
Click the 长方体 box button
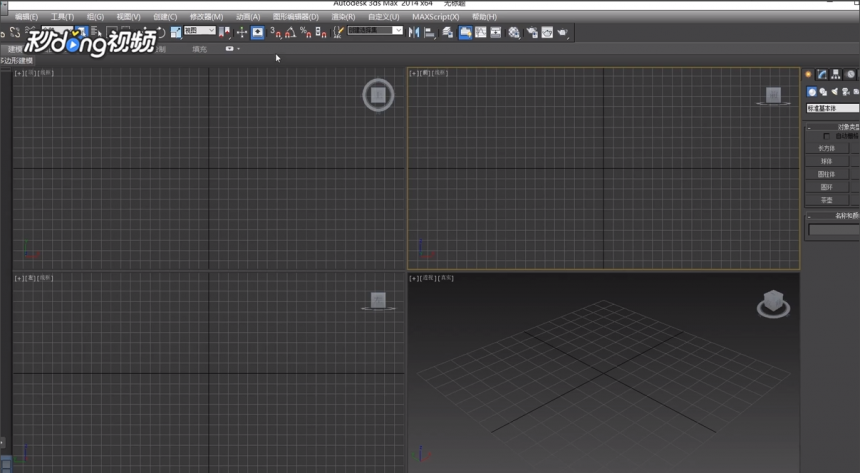827,148
